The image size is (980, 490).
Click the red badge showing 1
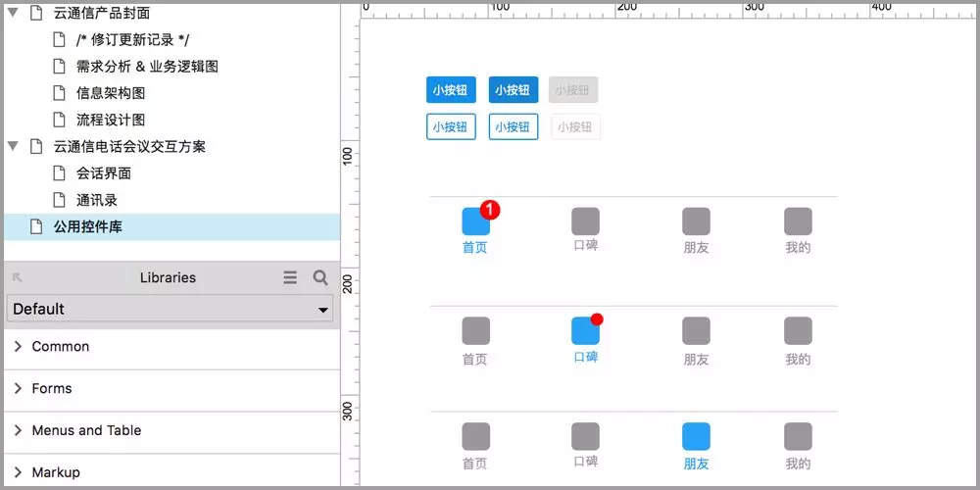click(490, 211)
